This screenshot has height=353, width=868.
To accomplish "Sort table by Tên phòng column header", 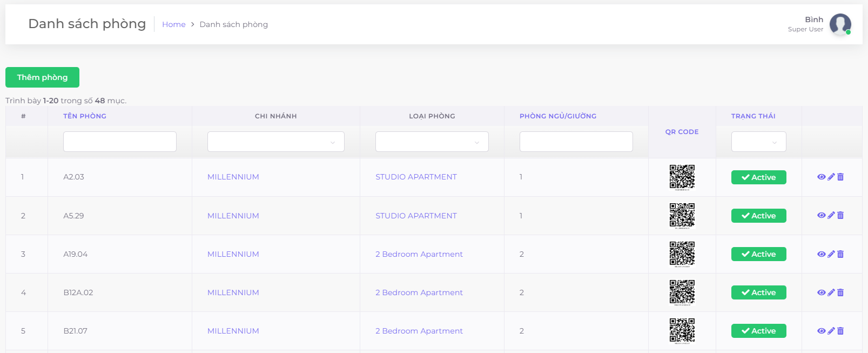I will pyautogui.click(x=85, y=116).
